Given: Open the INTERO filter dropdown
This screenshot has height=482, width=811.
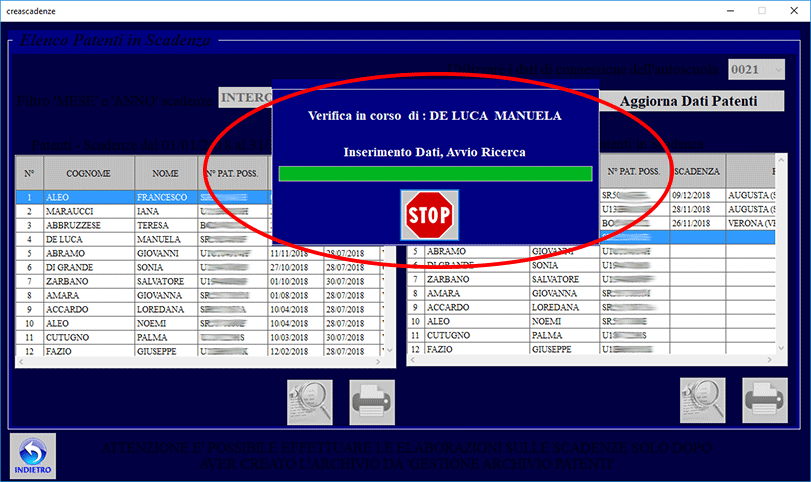Looking at the screenshot, I should tap(246, 98).
